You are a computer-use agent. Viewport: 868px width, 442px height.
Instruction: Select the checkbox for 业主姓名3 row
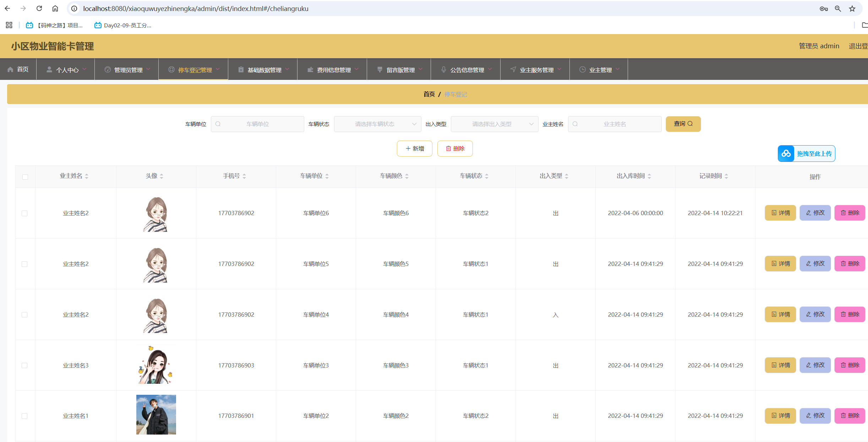24,365
